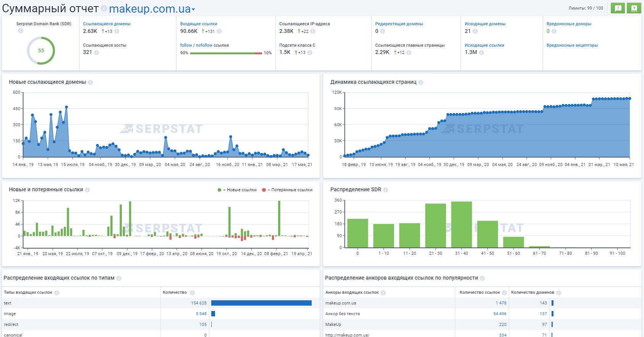This screenshot has height=337, width=644.
Task: Click the 31 - 40 bar in SDR distribution
Action: tap(461, 225)
